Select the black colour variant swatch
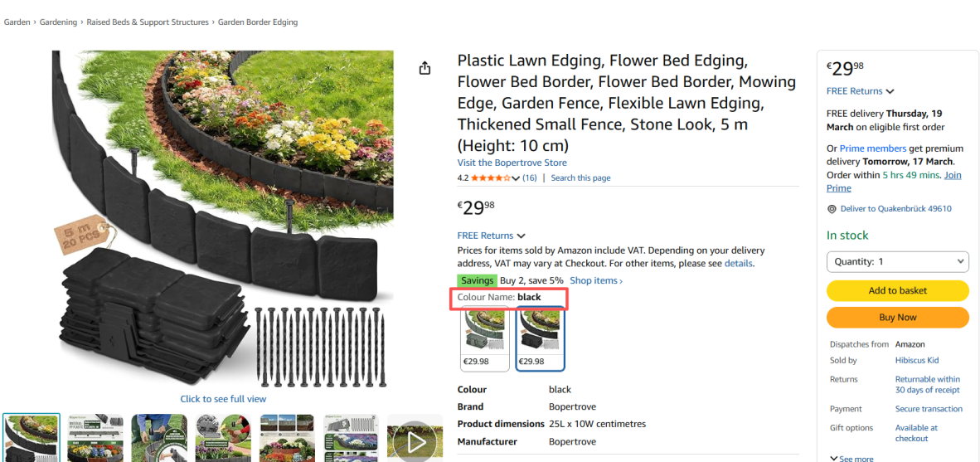The height and width of the screenshot is (462, 980). [540, 338]
